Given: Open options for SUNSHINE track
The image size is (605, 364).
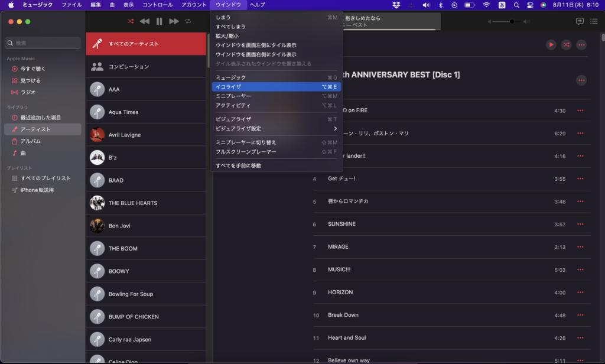Looking at the screenshot, I should (580, 225).
